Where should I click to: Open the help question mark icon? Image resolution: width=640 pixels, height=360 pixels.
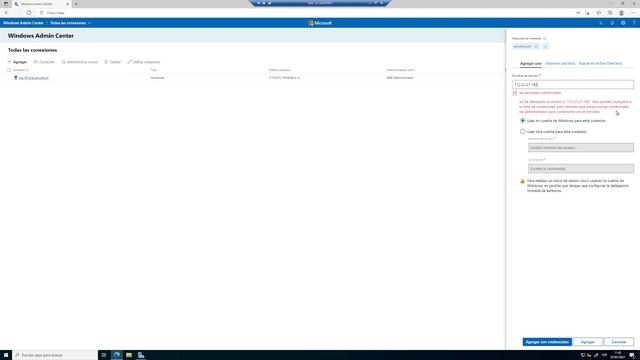click(634, 23)
